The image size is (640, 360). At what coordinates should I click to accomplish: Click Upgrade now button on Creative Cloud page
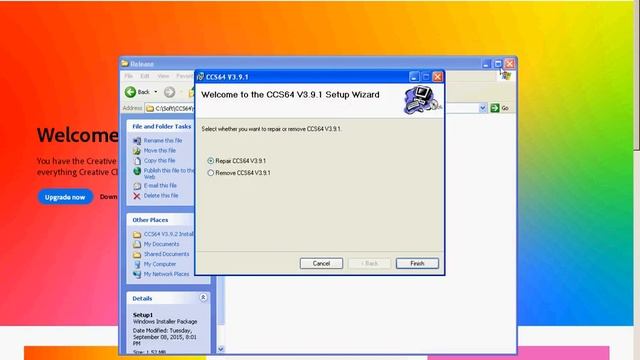(x=65, y=197)
